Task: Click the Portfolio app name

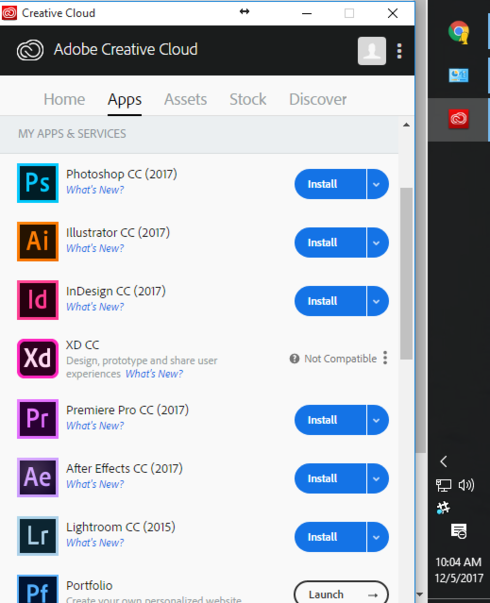Action: tap(89, 586)
